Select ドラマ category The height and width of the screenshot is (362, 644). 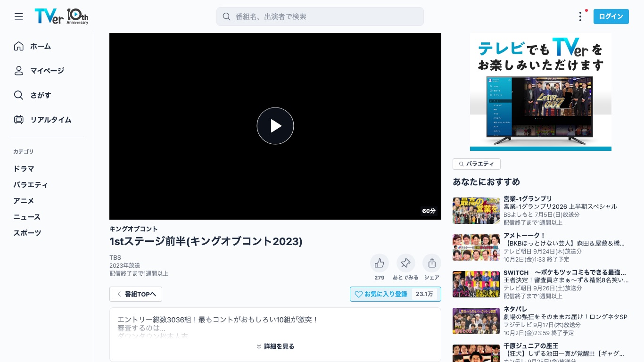coord(24,169)
